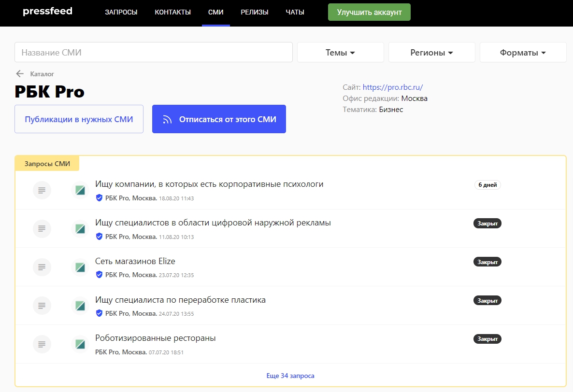Open the pro.rbc.ru website link
Viewport: 573px width, 392px height.
(x=392, y=87)
